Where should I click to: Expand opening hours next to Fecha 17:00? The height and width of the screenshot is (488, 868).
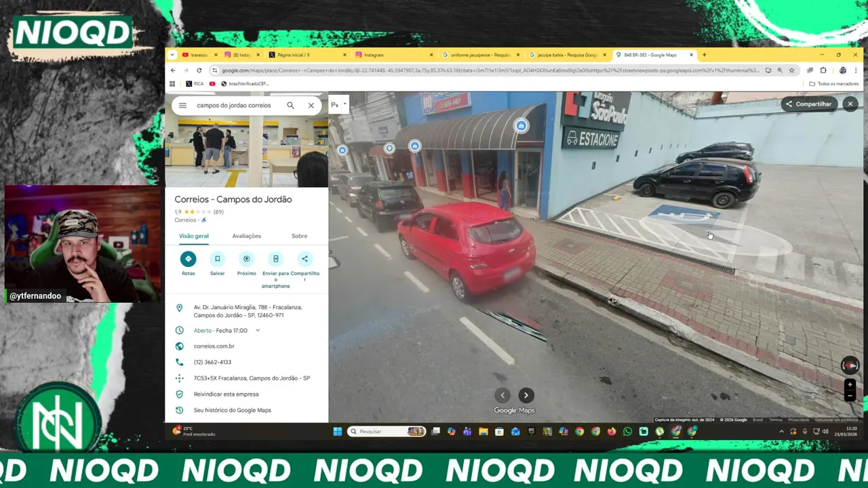(x=258, y=331)
